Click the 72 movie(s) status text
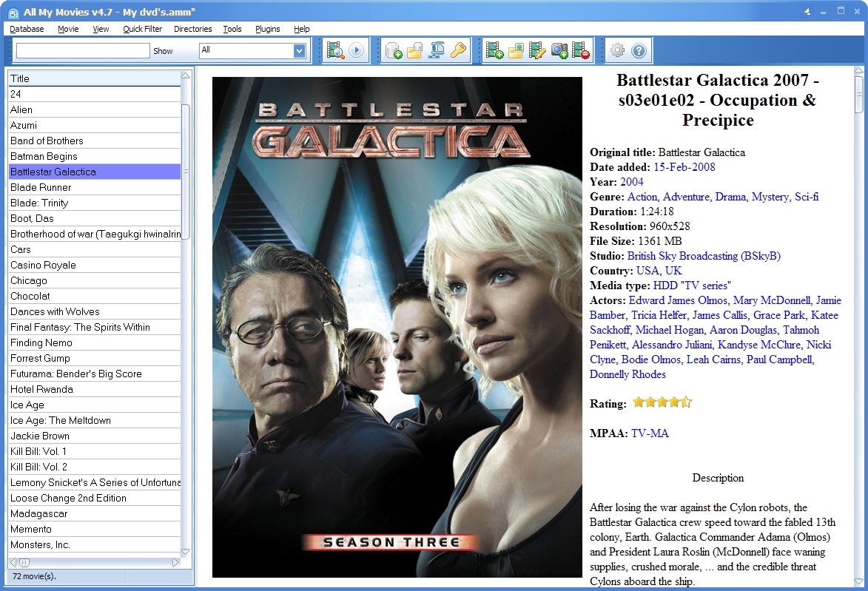The width and height of the screenshot is (868, 591). click(34, 576)
